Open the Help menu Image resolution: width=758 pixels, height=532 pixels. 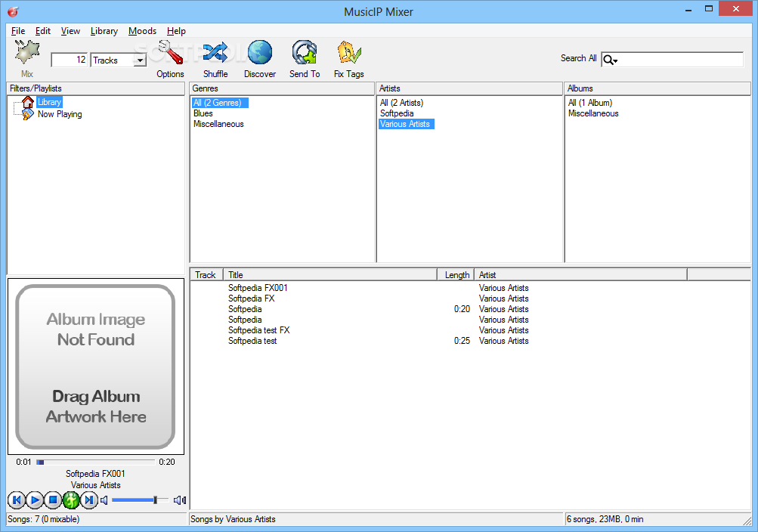point(176,31)
